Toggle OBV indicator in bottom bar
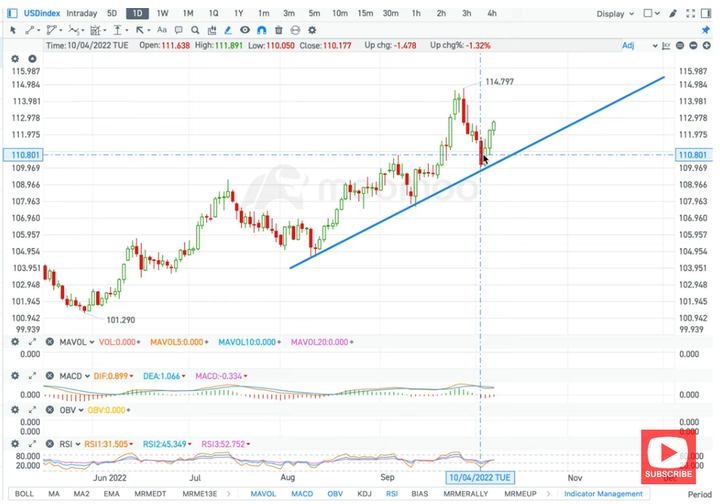720x504 pixels. (335, 494)
